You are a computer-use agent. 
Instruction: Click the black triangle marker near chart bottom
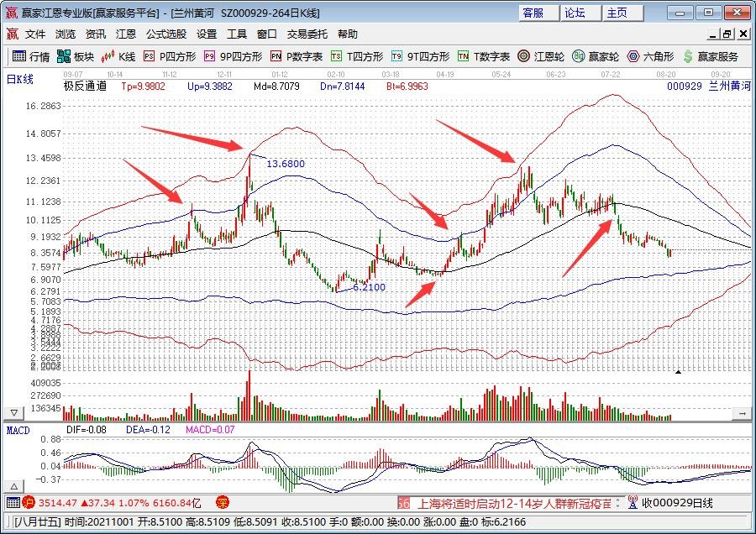tap(678, 372)
